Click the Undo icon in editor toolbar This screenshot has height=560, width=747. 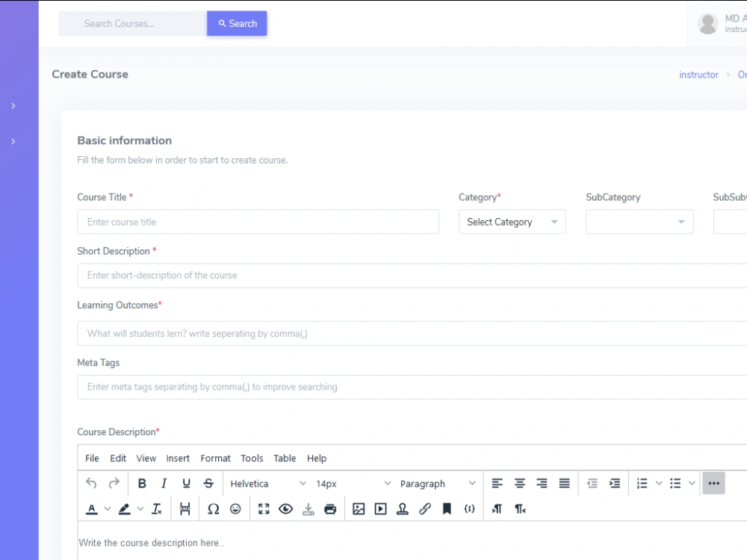tap(91, 483)
